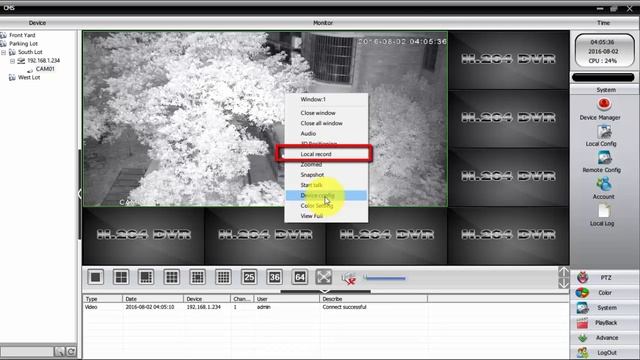
Task: Choose View Full in context menu
Action: (x=326, y=216)
